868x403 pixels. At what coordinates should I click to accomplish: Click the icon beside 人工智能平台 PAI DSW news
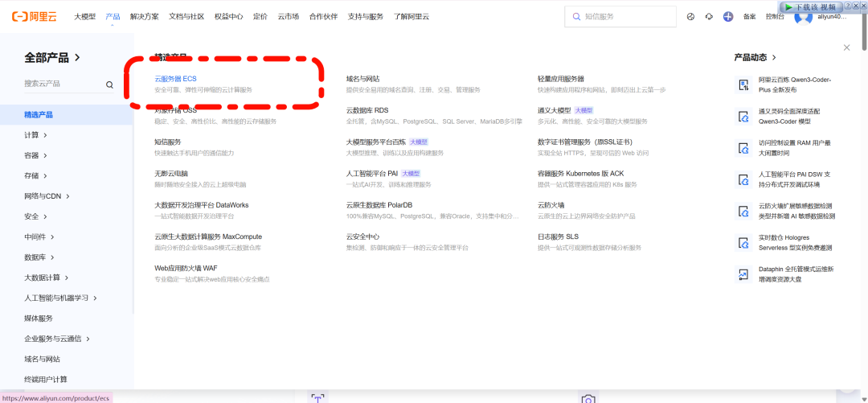click(x=742, y=179)
